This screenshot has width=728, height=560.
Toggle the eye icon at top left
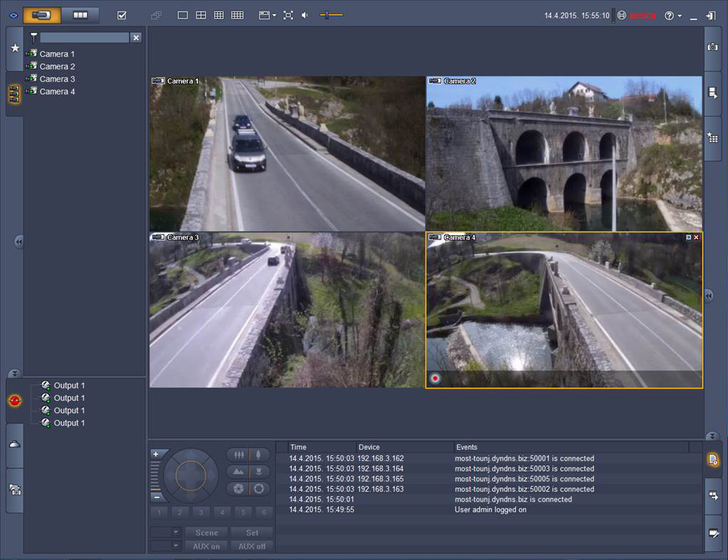[13, 15]
